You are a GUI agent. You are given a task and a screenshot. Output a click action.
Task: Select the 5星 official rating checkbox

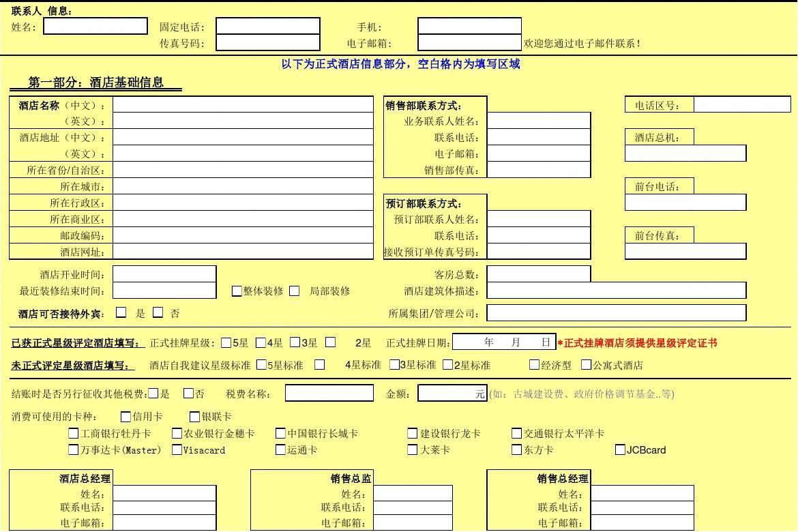[226, 342]
